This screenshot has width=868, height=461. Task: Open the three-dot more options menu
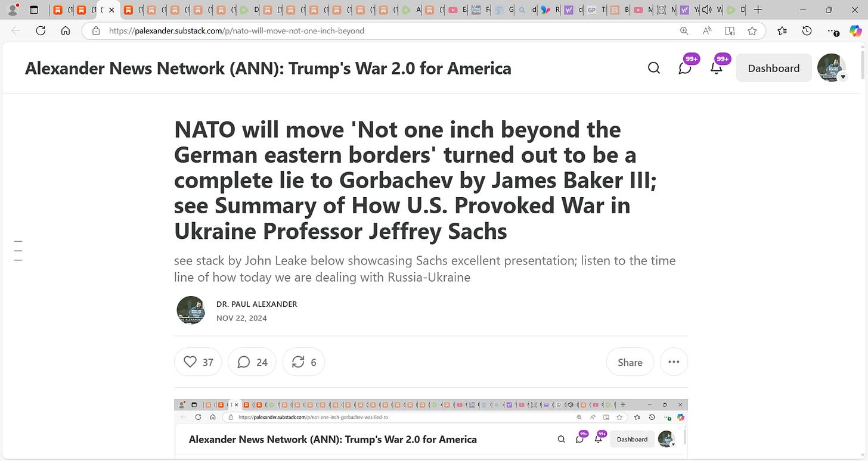pyautogui.click(x=674, y=362)
